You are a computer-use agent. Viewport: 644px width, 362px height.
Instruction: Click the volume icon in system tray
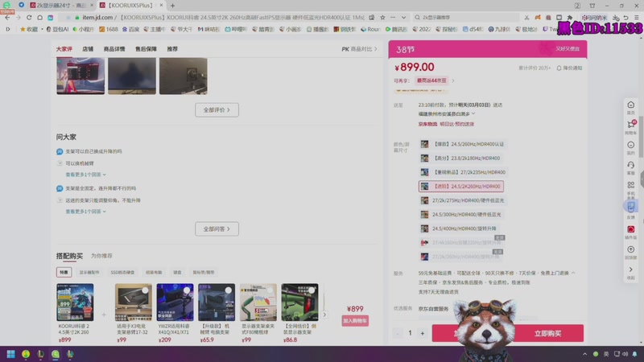click(625, 354)
